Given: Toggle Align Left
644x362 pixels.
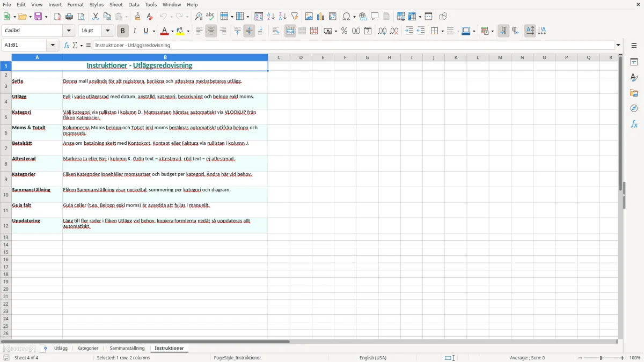Looking at the screenshot, I should (x=200, y=31).
